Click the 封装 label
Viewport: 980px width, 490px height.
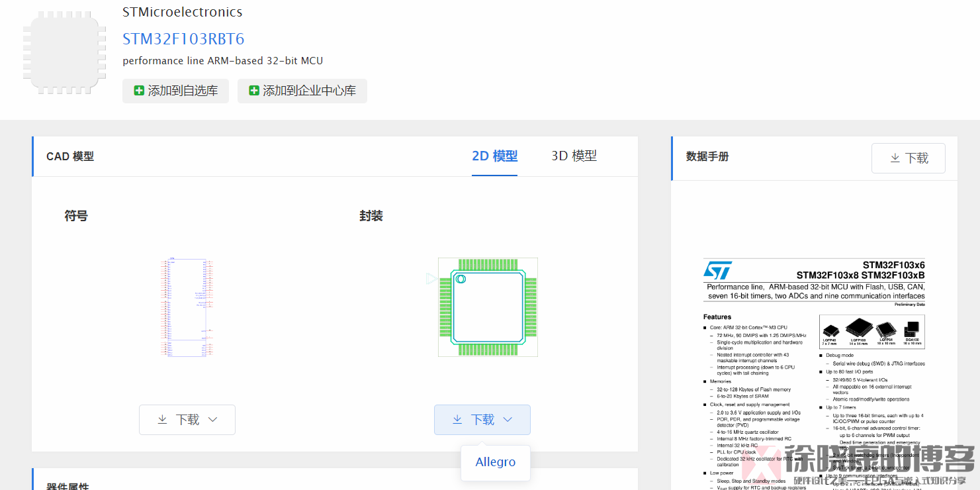click(371, 216)
